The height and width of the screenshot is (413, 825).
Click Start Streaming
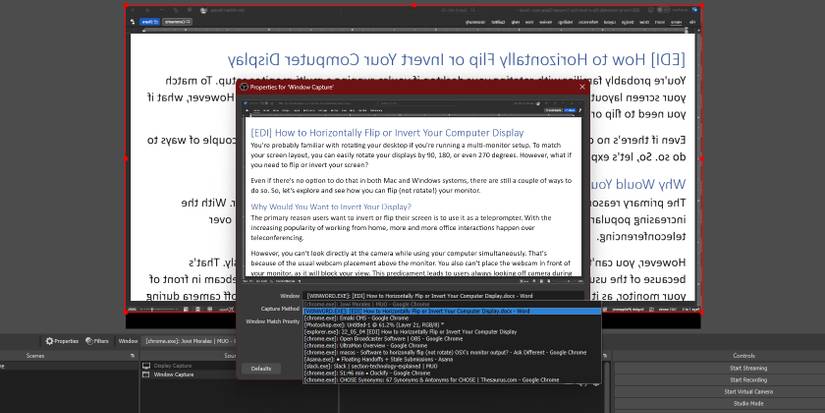click(x=748, y=368)
